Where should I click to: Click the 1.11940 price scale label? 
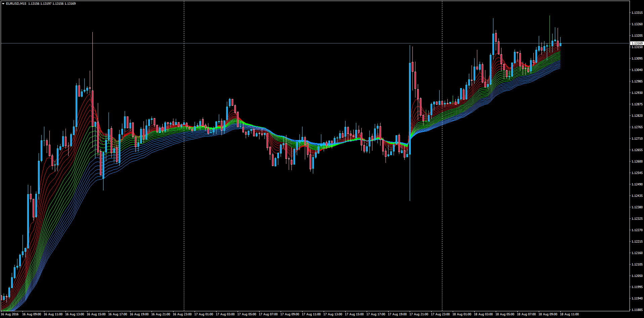tap(637, 298)
